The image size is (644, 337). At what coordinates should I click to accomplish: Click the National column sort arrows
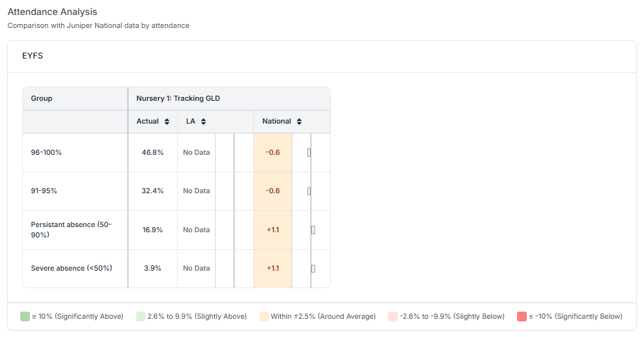299,122
